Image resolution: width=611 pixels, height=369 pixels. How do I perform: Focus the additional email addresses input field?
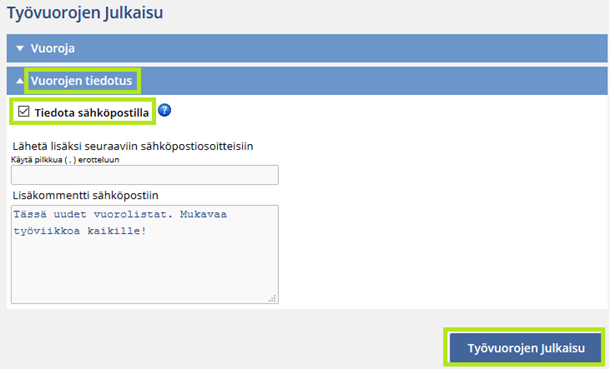pyautogui.click(x=145, y=175)
